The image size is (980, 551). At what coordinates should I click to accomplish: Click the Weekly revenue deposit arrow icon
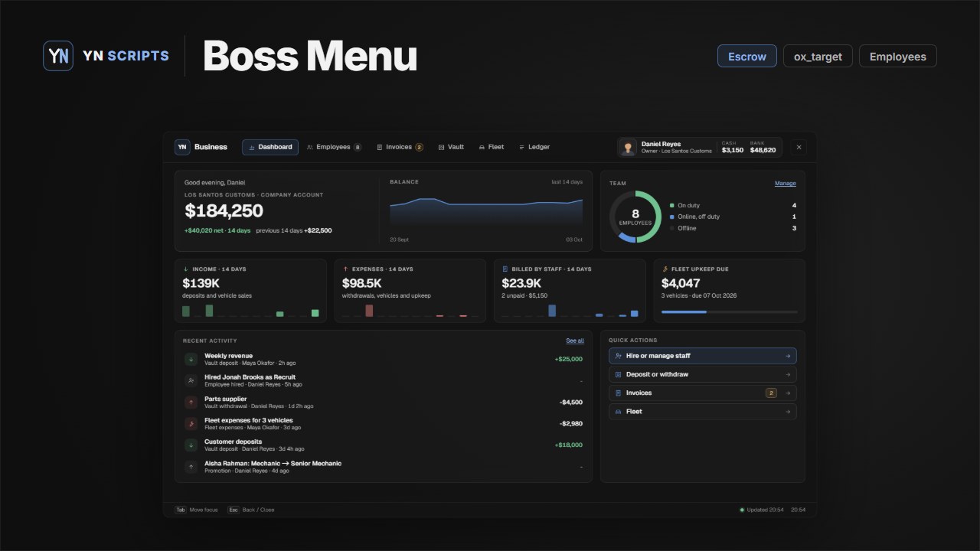pos(191,359)
